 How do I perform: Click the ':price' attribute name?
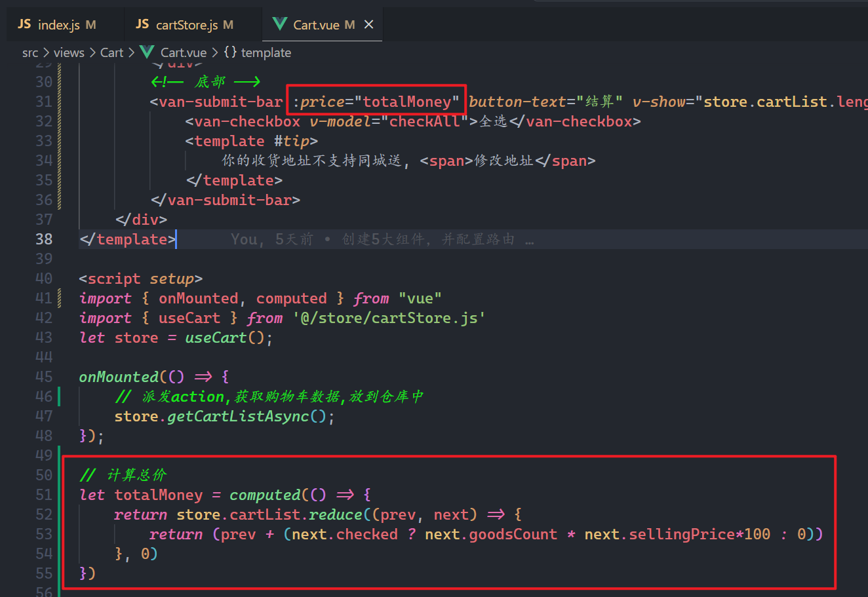pos(319,102)
